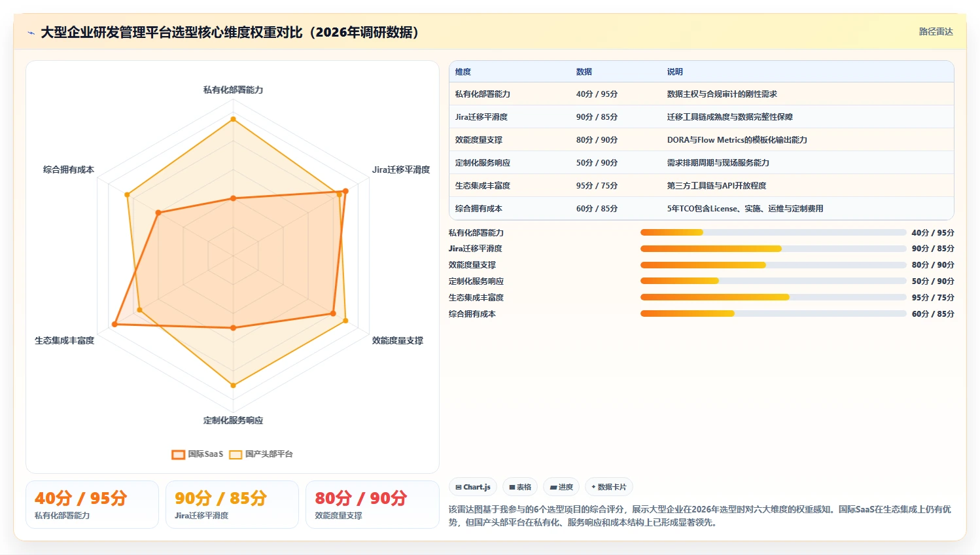Open the 40分 / 95分 data card
Screen dimensions: 980x555
92,505
